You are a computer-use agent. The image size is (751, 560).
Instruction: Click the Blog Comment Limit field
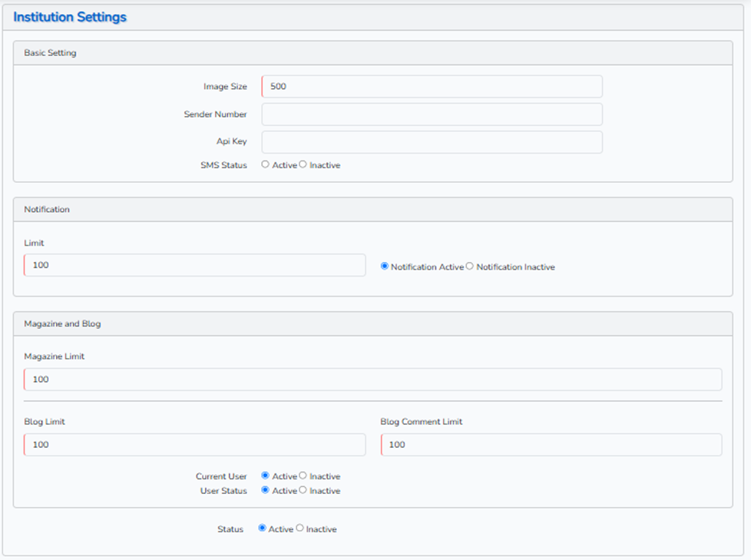pyautogui.click(x=551, y=445)
